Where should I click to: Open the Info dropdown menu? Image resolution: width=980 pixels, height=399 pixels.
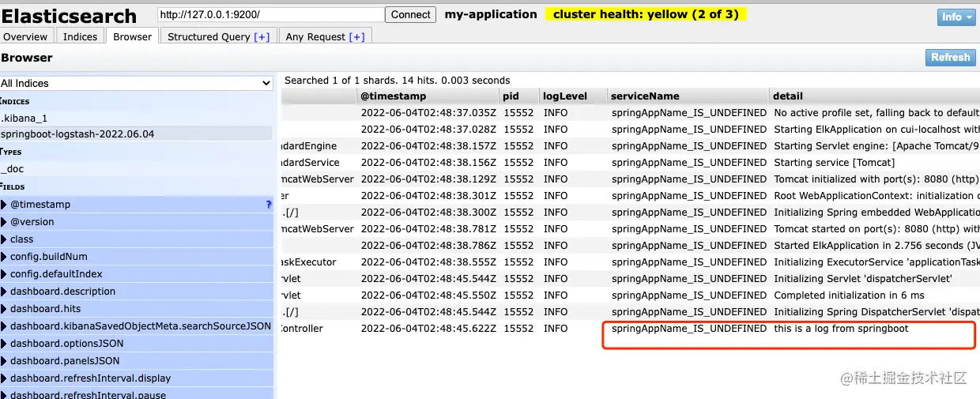tap(956, 17)
